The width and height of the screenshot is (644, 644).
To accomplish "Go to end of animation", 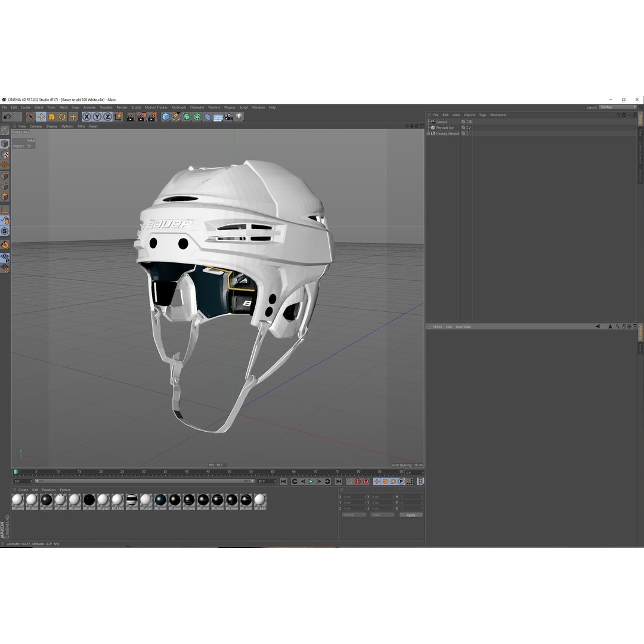I will [339, 481].
